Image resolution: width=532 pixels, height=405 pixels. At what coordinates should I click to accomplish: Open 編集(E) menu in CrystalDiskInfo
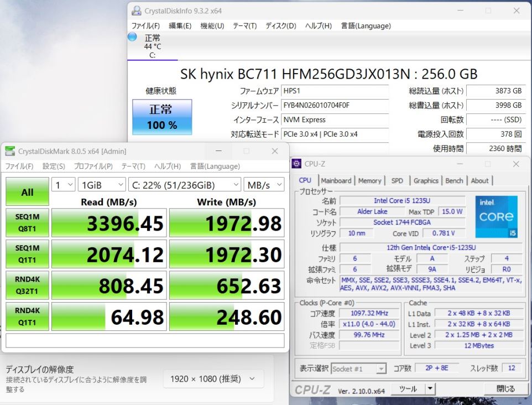[180, 26]
